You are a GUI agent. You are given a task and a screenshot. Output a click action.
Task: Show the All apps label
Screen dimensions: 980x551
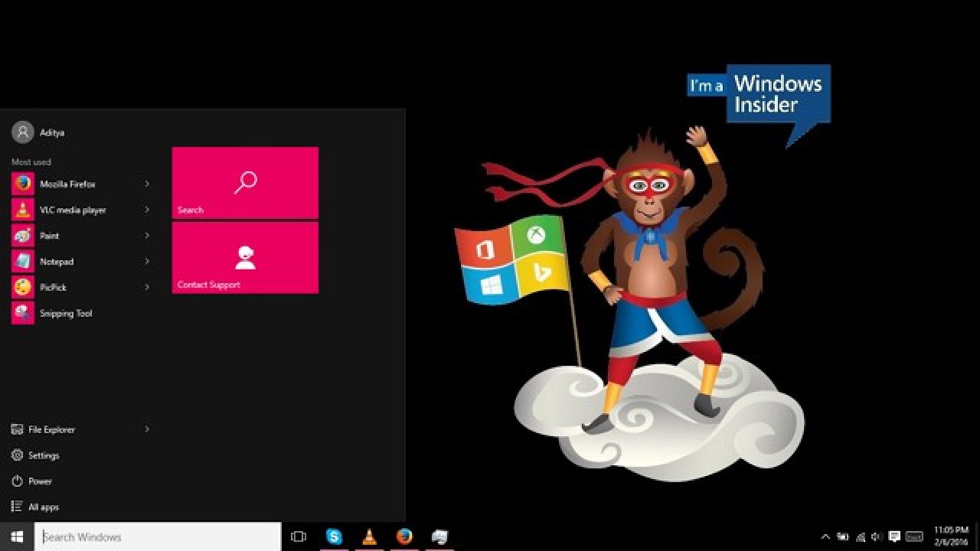tap(44, 507)
